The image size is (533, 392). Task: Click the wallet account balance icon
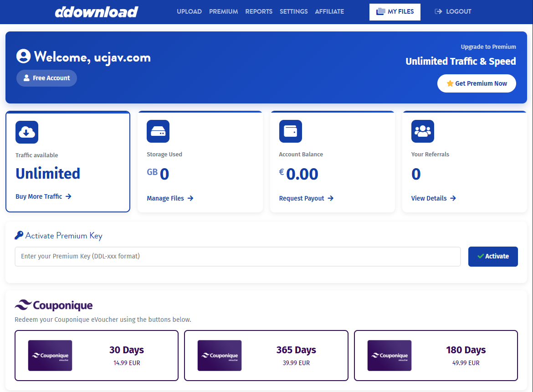click(290, 131)
